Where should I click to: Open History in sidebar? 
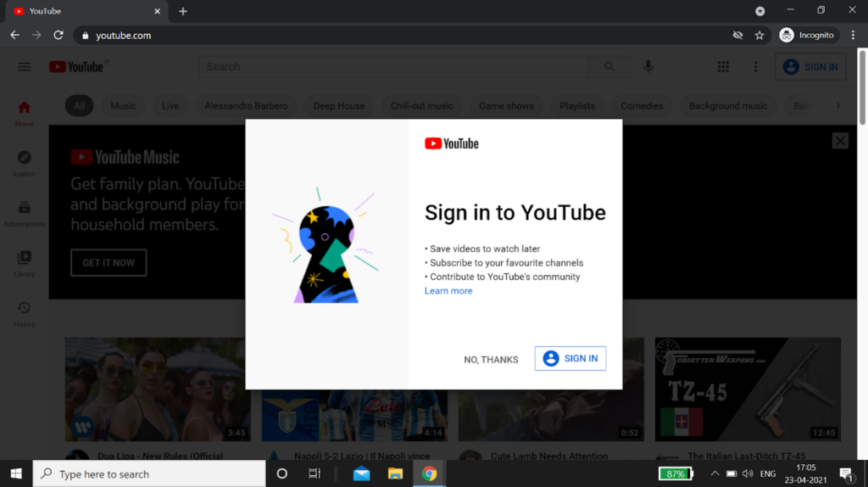click(x=25, y=313)
